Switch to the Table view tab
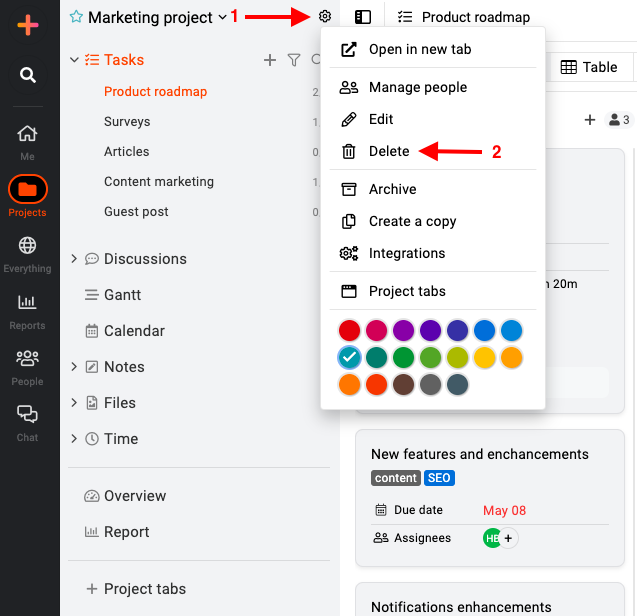The width and height of the screenshot is (637, 616). [x=589, y=67]
